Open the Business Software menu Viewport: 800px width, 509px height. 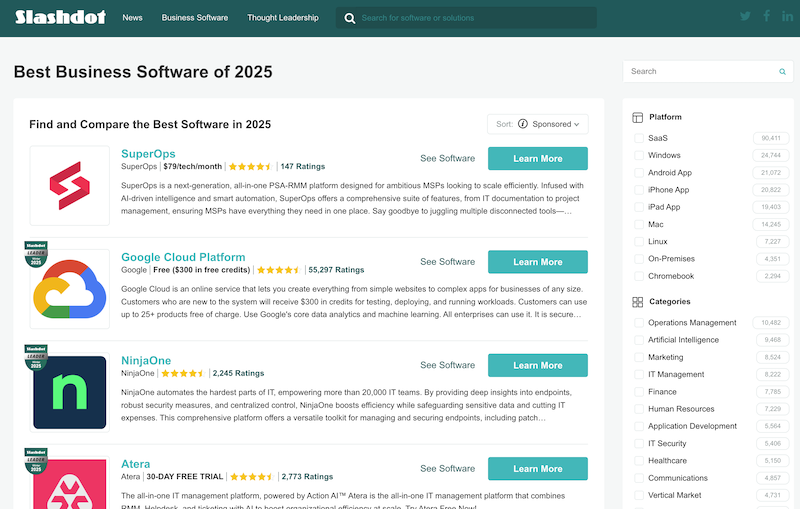pos(195,18)
